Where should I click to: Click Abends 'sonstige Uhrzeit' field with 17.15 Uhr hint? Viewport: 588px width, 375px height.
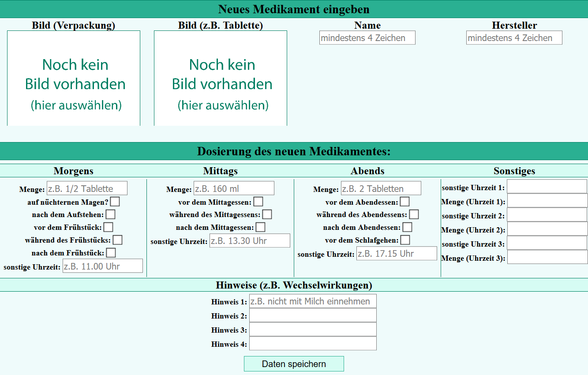(x=397, y=254)
